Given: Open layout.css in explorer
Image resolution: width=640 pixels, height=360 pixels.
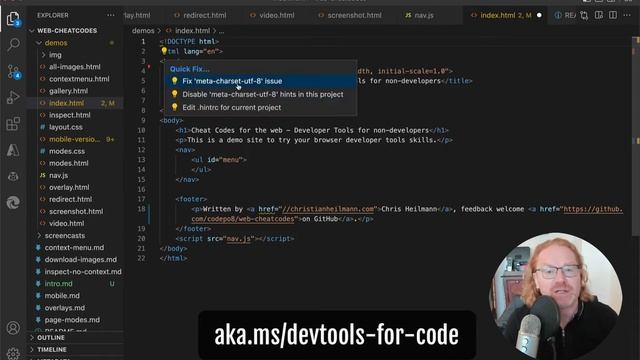Looking at the screenshot, I should (x=66, y=127).
